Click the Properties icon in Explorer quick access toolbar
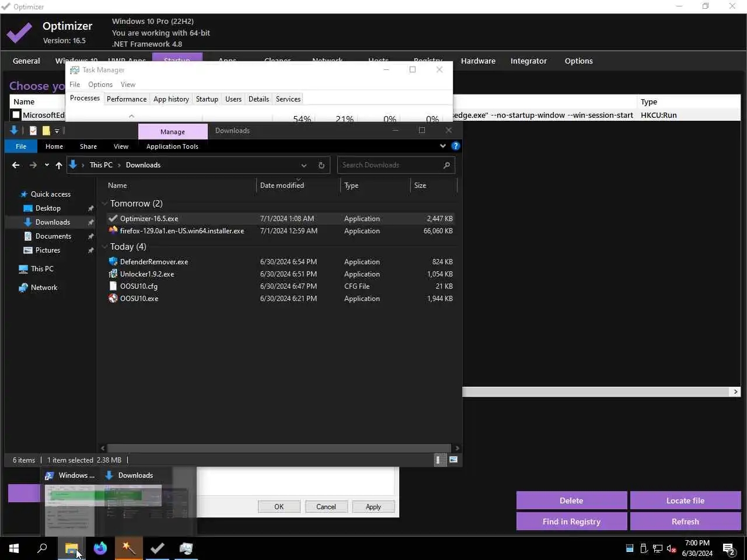Image resolution: width=747 pixels, height=560 pixels. (x=33, y=131)
